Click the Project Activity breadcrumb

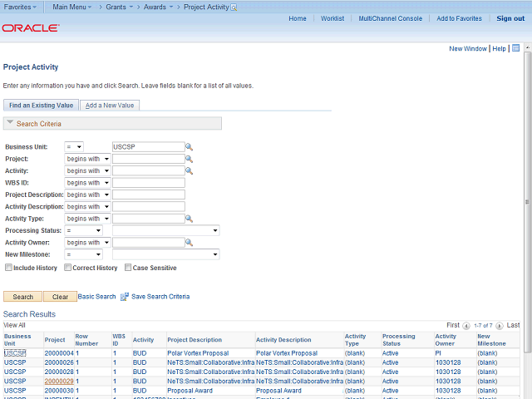pos(206,7)
